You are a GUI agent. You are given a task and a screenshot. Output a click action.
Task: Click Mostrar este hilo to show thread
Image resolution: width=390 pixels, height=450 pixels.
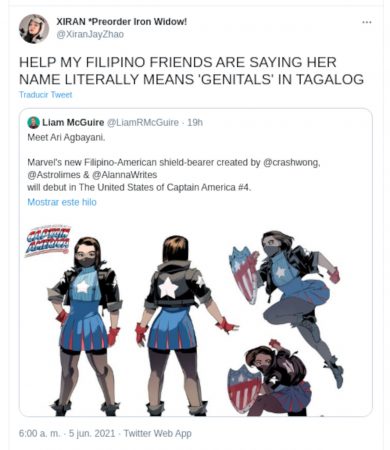pyautogui.click(x=62, y=202)
